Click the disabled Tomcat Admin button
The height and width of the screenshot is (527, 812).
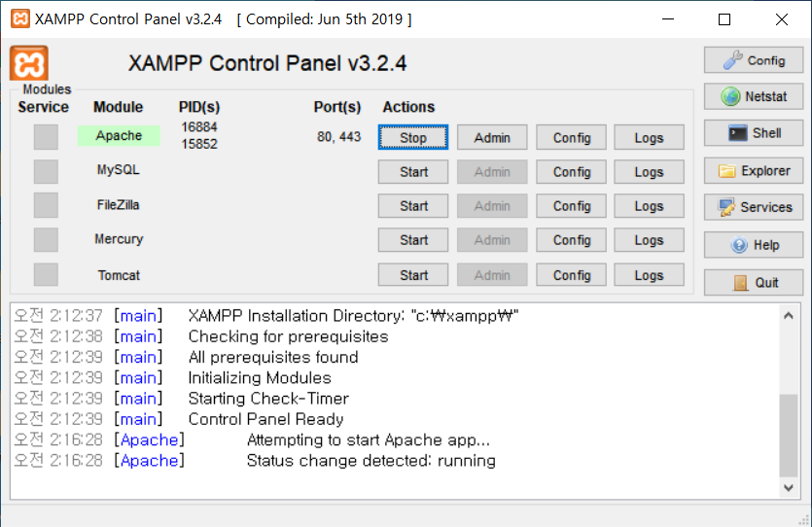492,275
